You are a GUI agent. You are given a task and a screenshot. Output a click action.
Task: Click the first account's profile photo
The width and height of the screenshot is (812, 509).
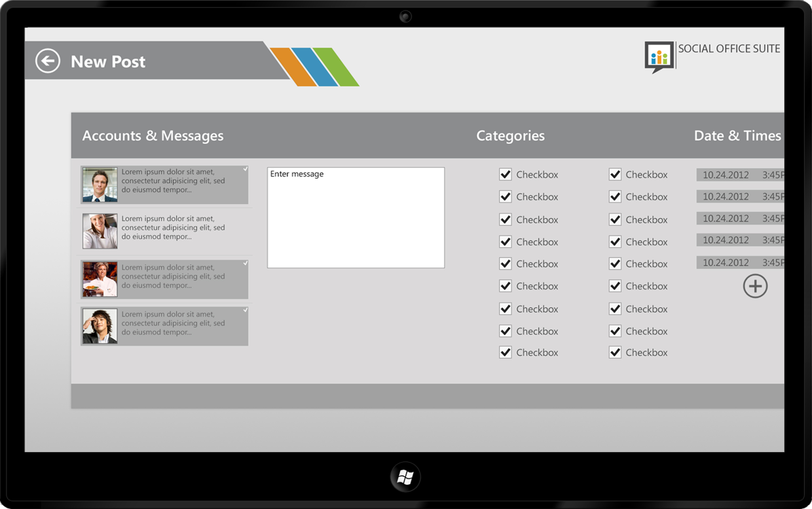point(100,184)
